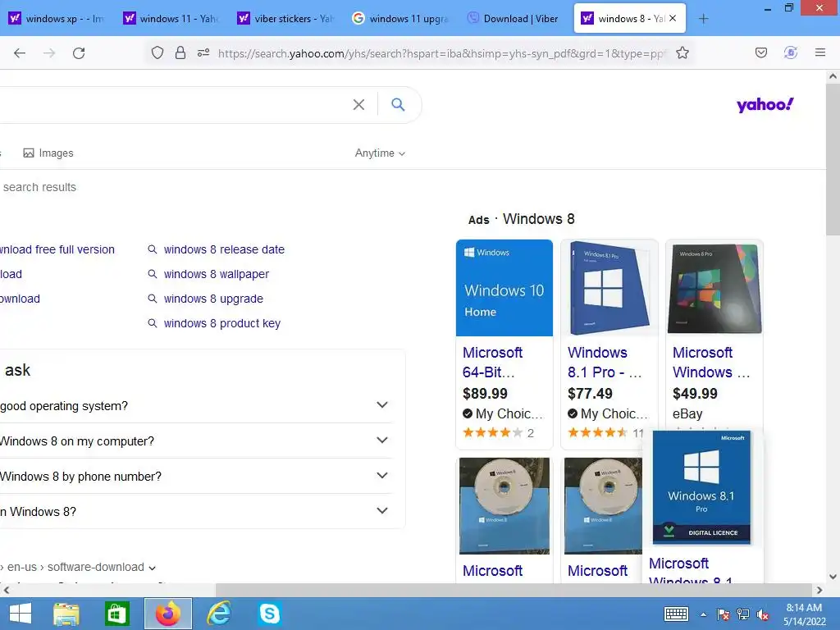Open a new tab with plus button
Viewport: 840px width, 630px height.
(703, 19)
